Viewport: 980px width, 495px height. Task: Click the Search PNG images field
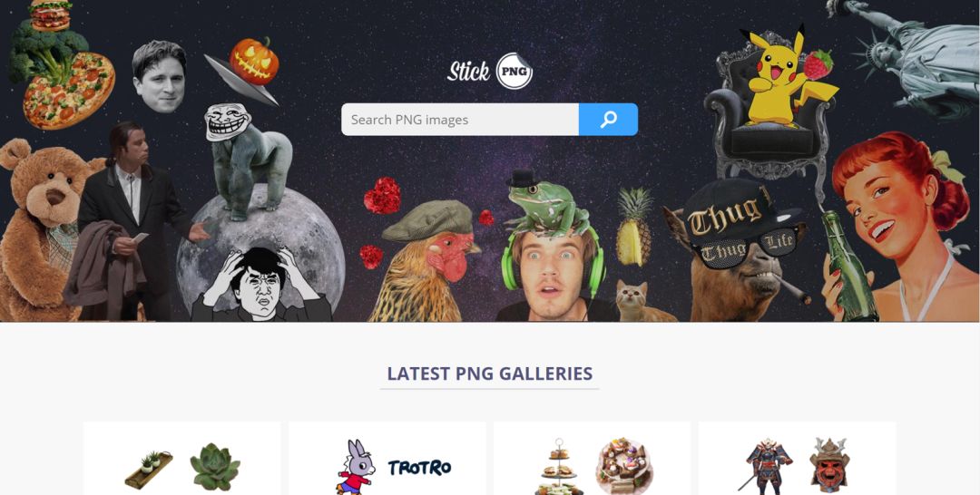pyautogui.click(x=460, y=120)
